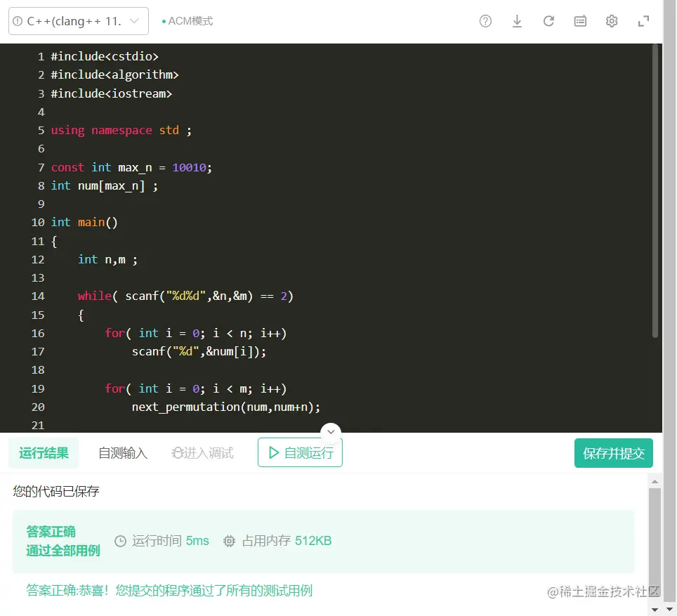Click the help question mark icon
The width and height of the screenshot is (677, 616).
coord(485,21)
